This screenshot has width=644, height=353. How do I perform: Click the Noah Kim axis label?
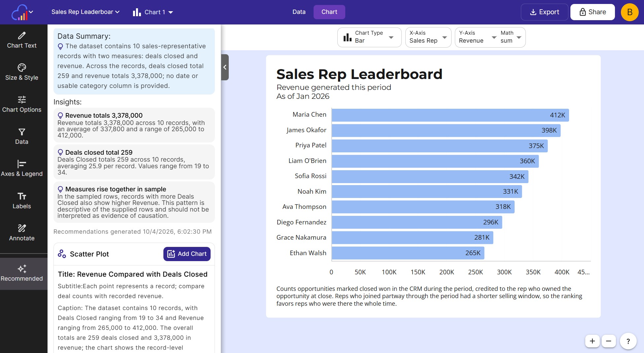coord(312,191)
